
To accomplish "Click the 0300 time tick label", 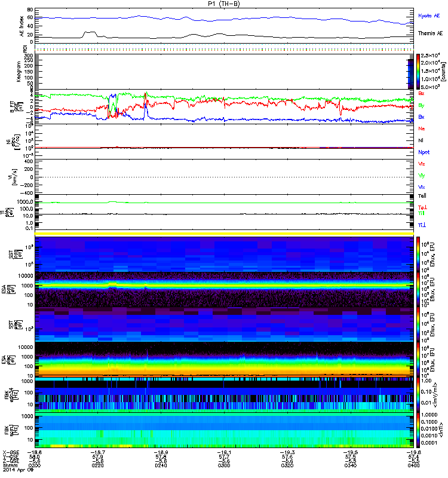I will [224, 465].
